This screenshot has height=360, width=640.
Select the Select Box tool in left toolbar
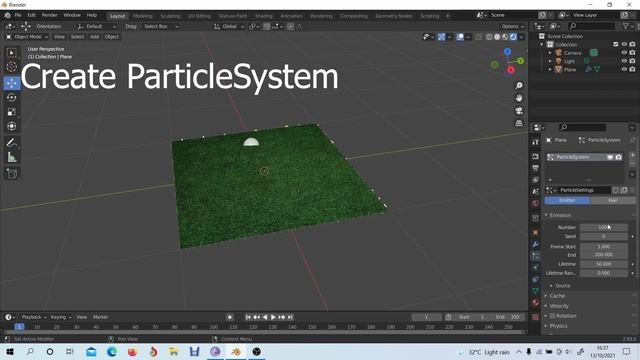point(11,53)
